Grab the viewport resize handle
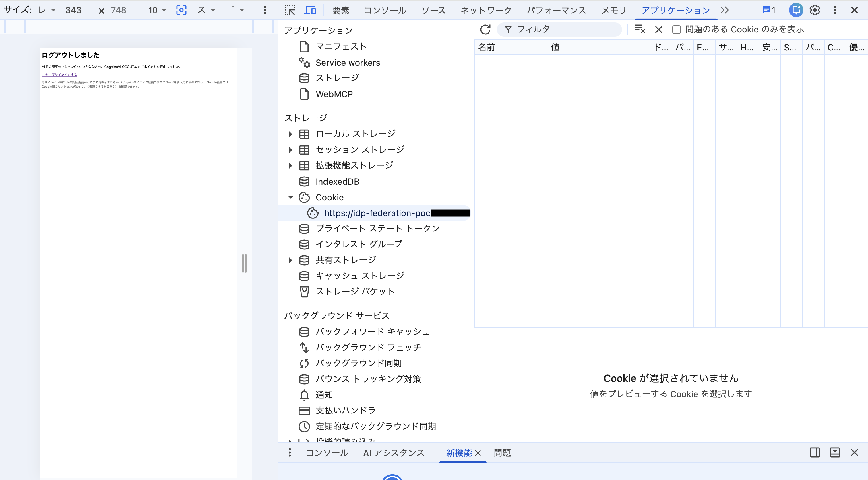The image size is (868, 480). 244,264
